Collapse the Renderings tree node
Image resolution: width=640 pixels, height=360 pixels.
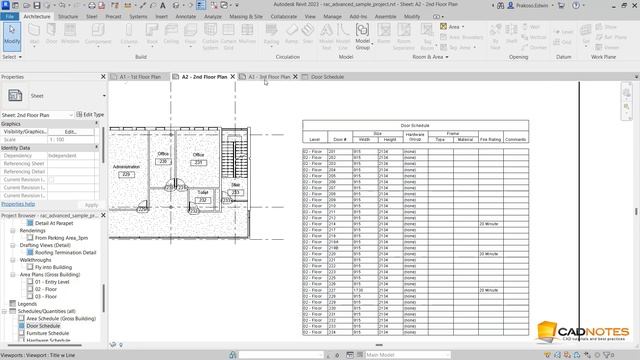pyautogui.click(x=13, y=231)
